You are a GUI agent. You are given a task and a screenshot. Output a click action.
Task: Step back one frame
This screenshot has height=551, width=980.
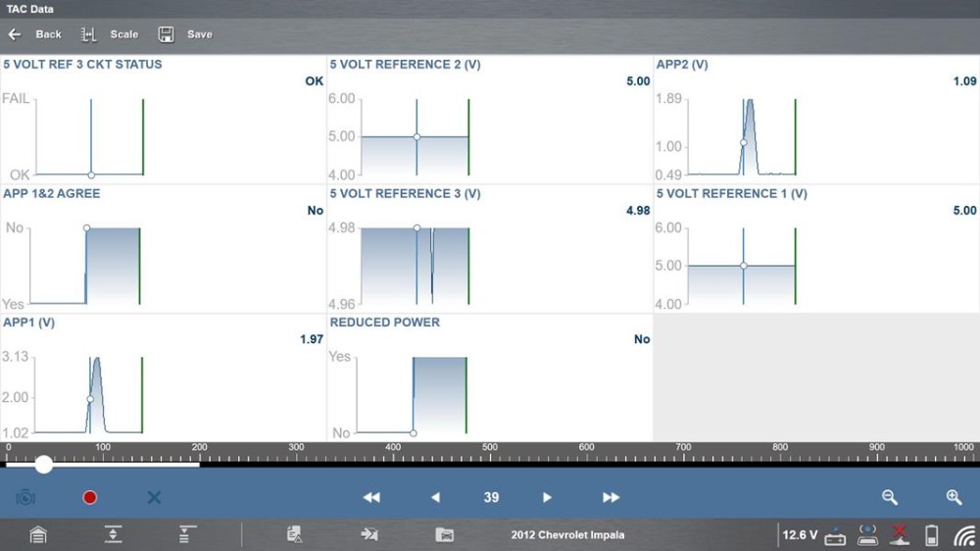(435, 497)
